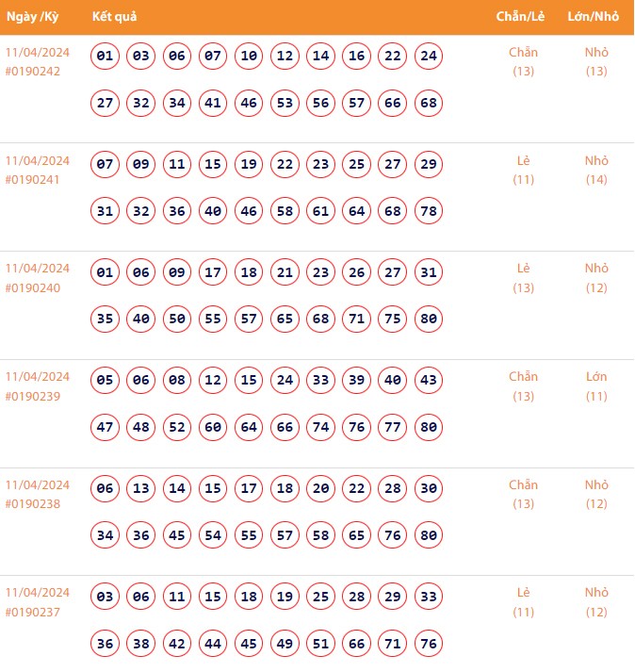Select the "Lớn/Nhỏ" column header

(594, 18)
